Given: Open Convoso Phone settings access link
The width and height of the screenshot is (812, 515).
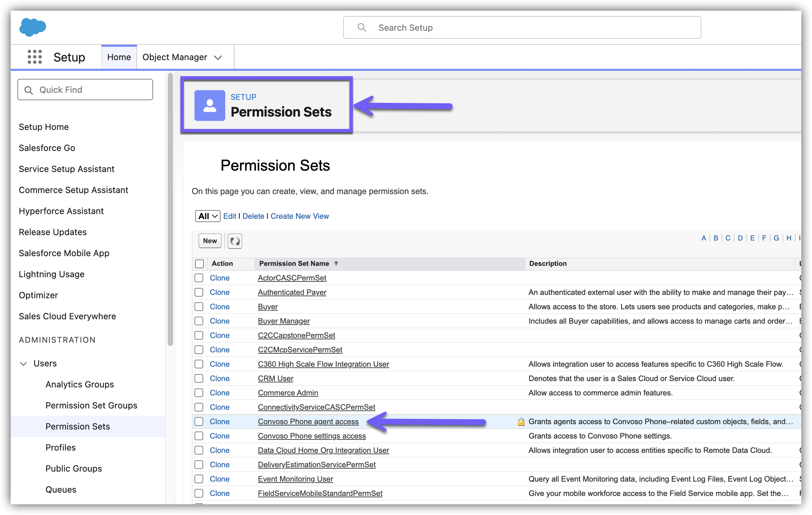Looking at the screenshot, I should (311, 436).
